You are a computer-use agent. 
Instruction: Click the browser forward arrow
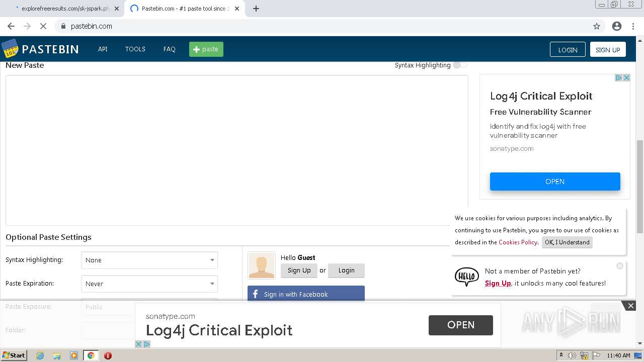pos(27,26)
